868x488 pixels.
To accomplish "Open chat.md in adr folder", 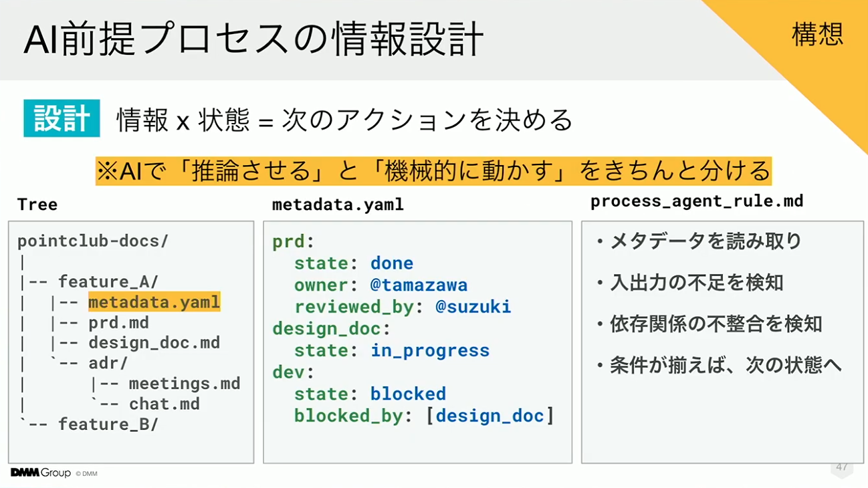I will click(x=164, y=404).
